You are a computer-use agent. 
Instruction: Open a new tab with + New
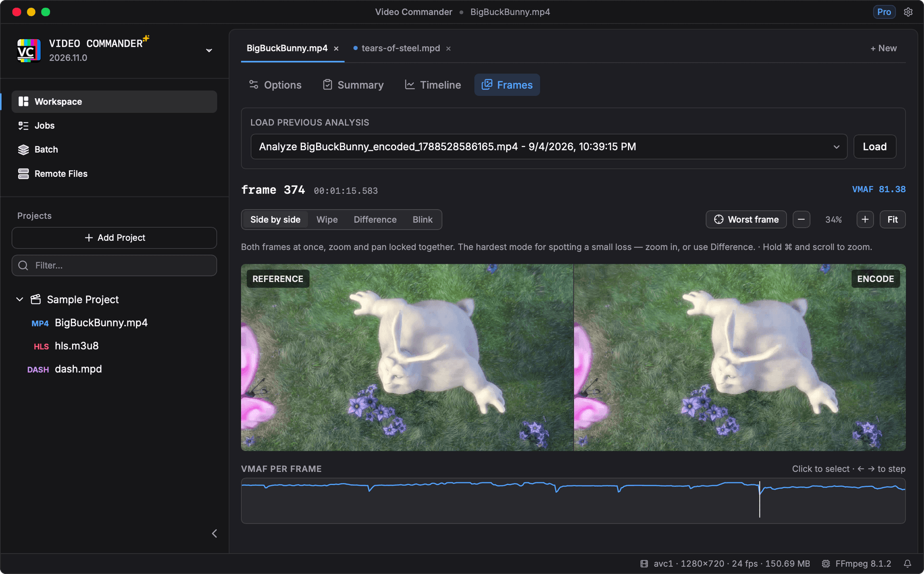point(884,49)
